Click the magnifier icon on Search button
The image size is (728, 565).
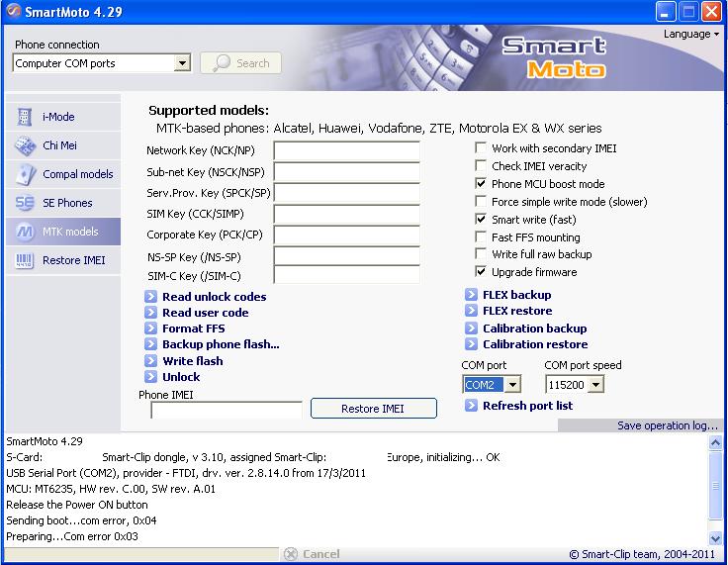coord(221,62)
